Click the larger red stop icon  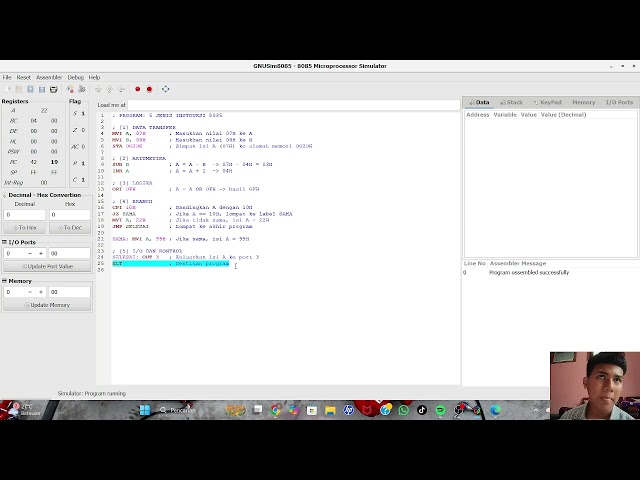coord(149,89)
